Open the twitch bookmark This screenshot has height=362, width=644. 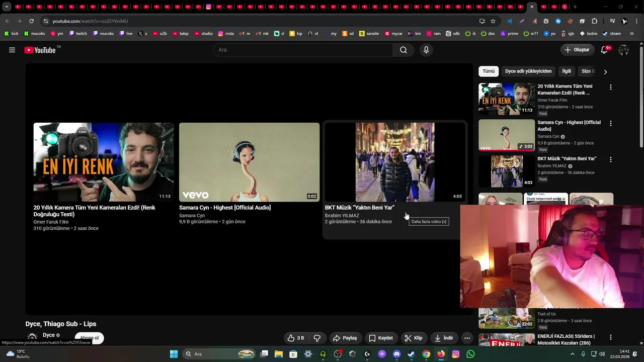coord(78,34)
